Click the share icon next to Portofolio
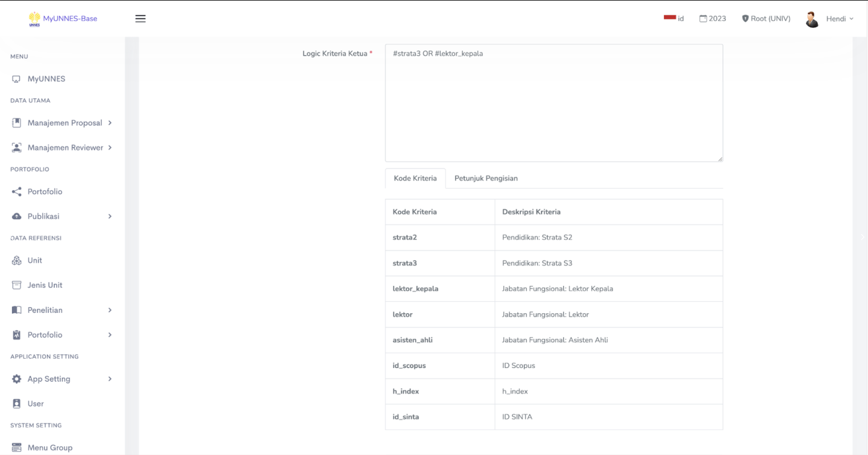The height and width of the screenshot is (455, 868). coord(16,192)
